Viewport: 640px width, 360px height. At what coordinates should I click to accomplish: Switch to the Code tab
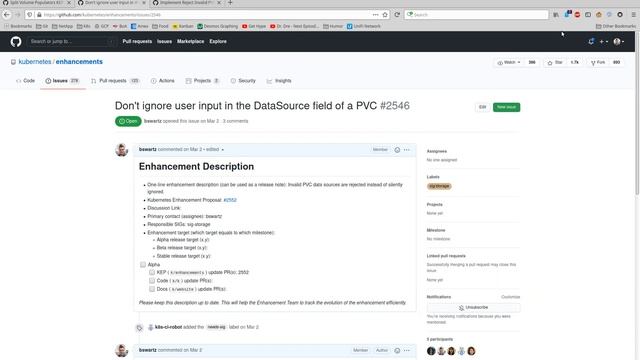[x=25, y=81]
